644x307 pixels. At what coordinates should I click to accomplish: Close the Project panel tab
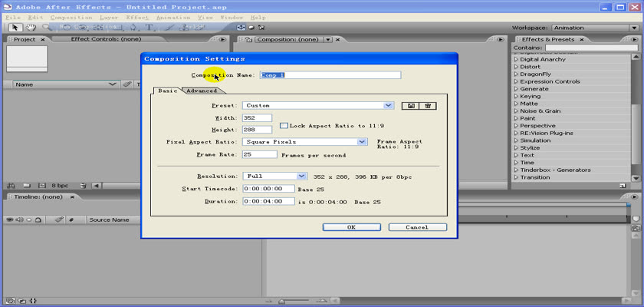43,40
